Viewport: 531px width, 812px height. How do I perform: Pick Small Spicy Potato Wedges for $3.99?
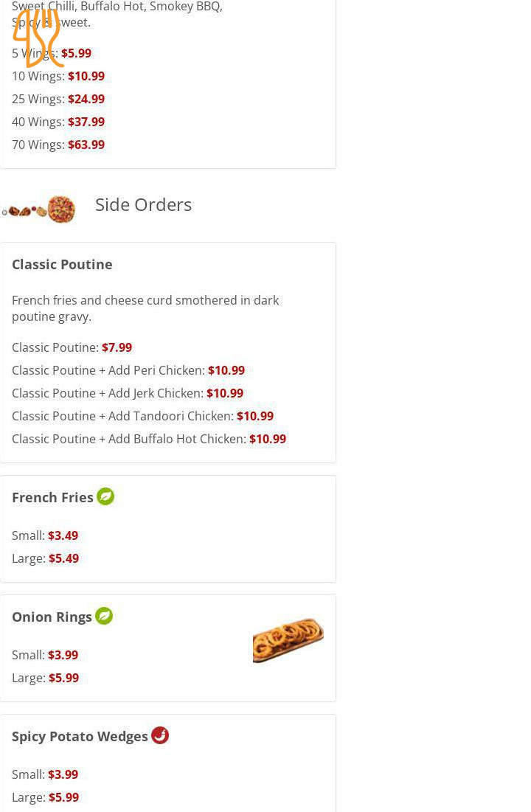point(49,774)
